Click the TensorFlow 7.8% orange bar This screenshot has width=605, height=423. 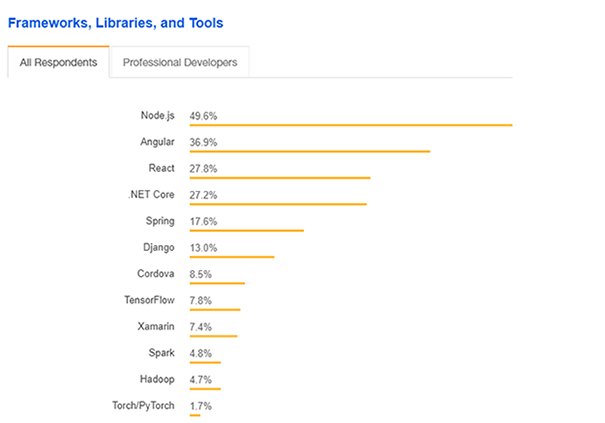[x=215, y=310]
